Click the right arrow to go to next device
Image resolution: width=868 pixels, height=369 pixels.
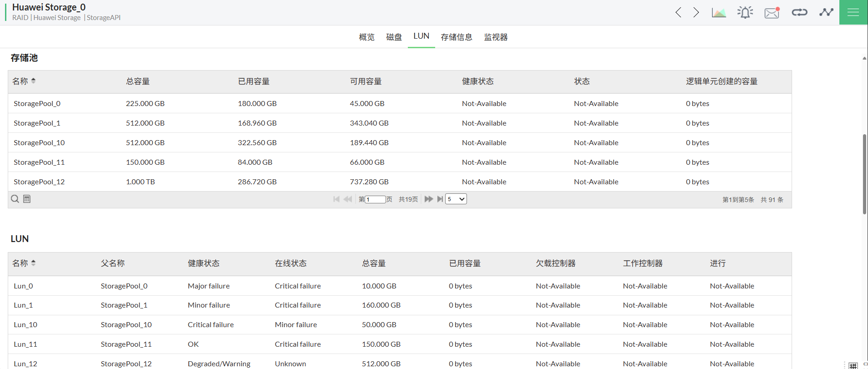[696, 12]
